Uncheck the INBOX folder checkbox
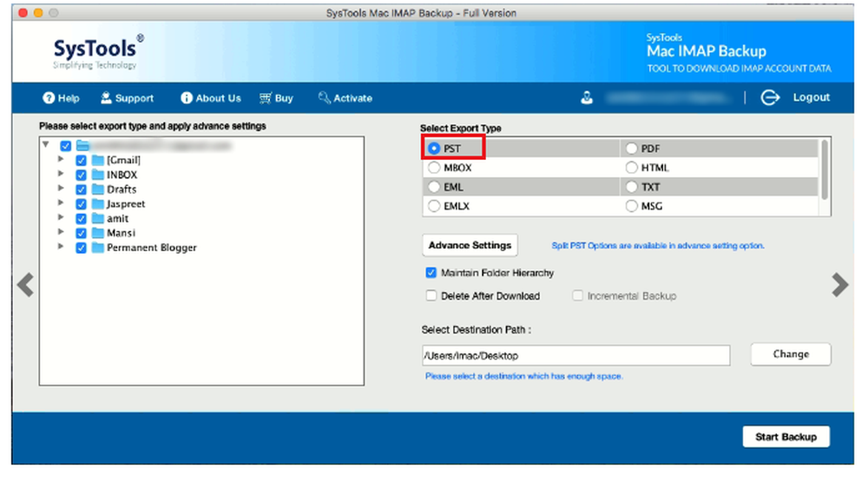 point(81,175)
